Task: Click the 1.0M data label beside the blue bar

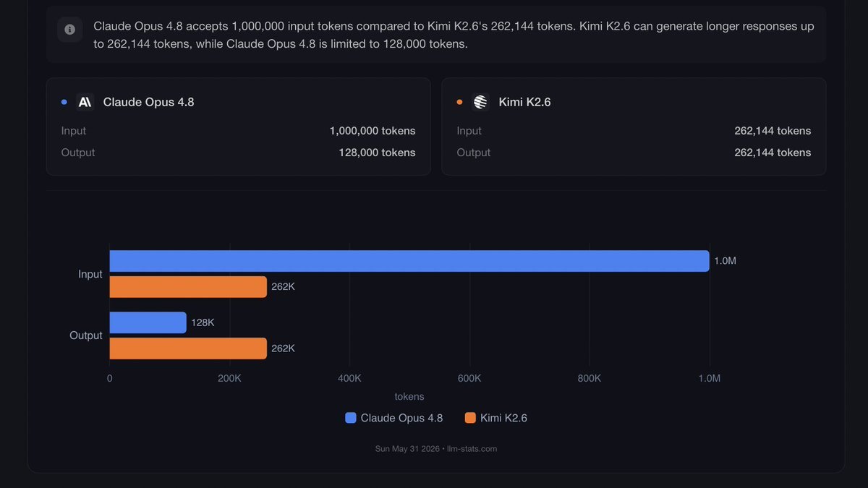Action: 725,261
